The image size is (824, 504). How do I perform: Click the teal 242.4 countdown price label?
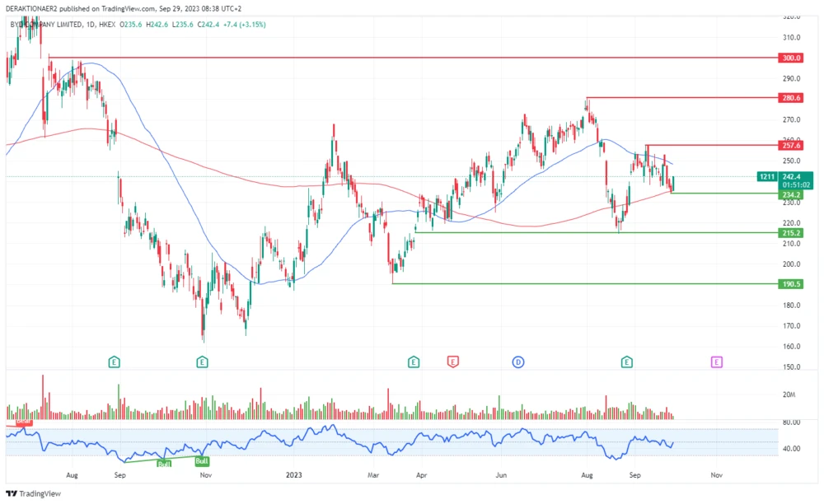[x=790, y=177]
